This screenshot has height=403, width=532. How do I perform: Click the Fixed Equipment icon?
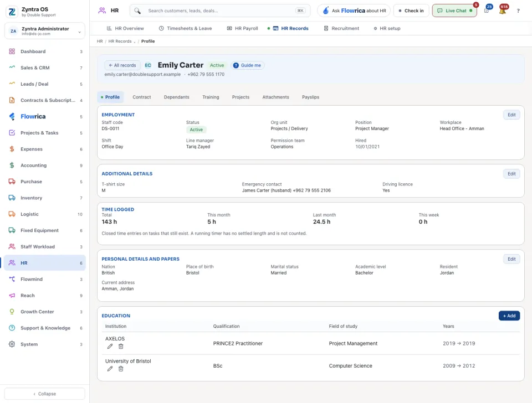(12, 230)
